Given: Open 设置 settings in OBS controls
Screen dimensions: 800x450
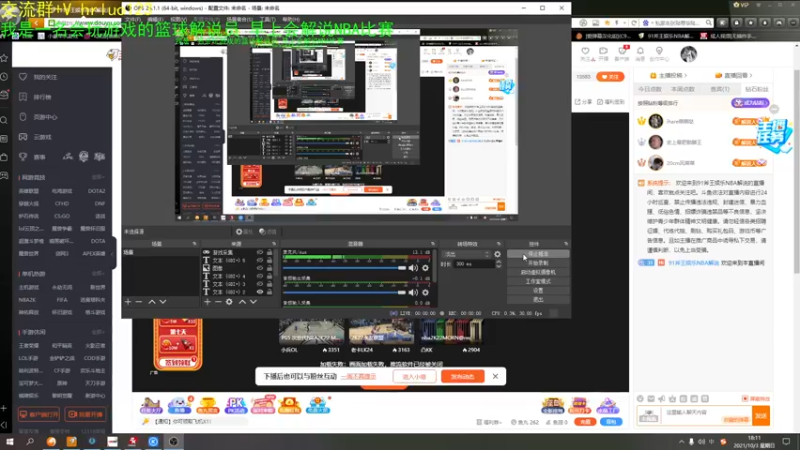Looking at the screenshot, I should coord(538,290).
